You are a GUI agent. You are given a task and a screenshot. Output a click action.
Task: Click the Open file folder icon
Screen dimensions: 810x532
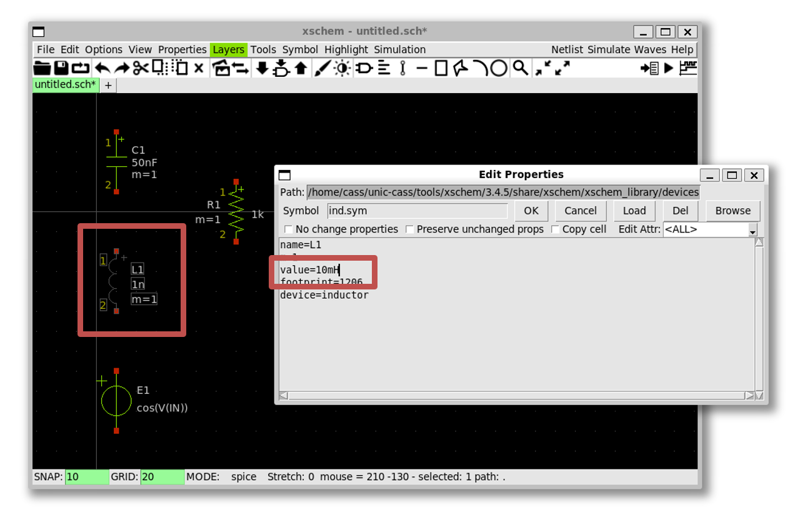pos(42,68)
